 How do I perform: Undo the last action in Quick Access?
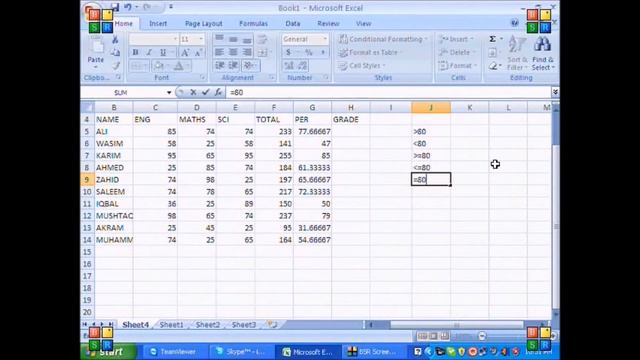click(128, 7)
